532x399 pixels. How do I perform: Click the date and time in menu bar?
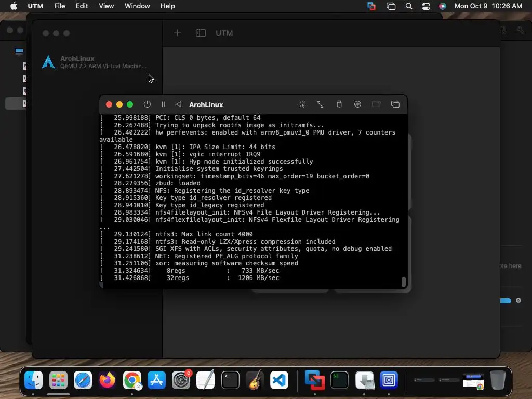488,6
